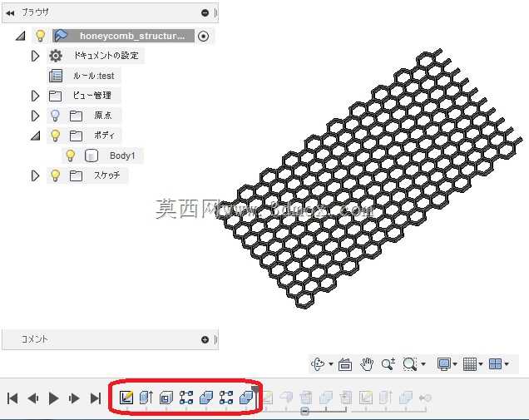Expand コメント panel with plus button

tap(205, 339)
